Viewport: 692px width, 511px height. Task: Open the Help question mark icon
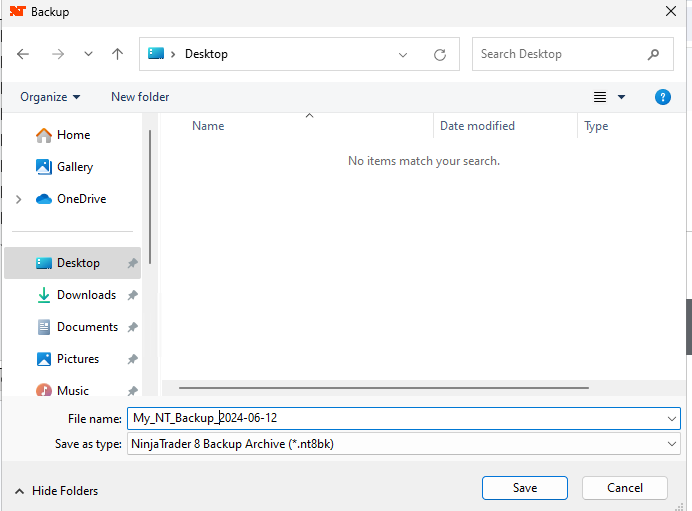(662, 97)
